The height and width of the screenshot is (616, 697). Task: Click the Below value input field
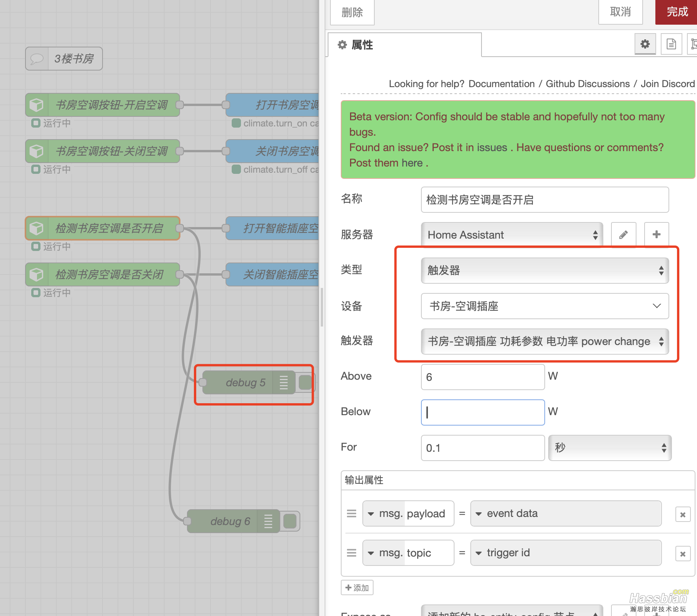pos(482,412)
